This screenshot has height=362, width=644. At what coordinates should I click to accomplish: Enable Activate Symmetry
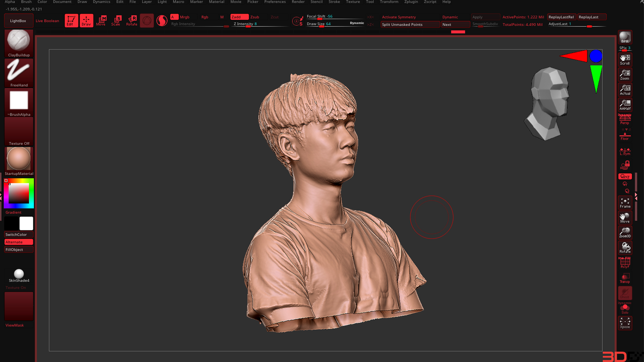(399, 17)
